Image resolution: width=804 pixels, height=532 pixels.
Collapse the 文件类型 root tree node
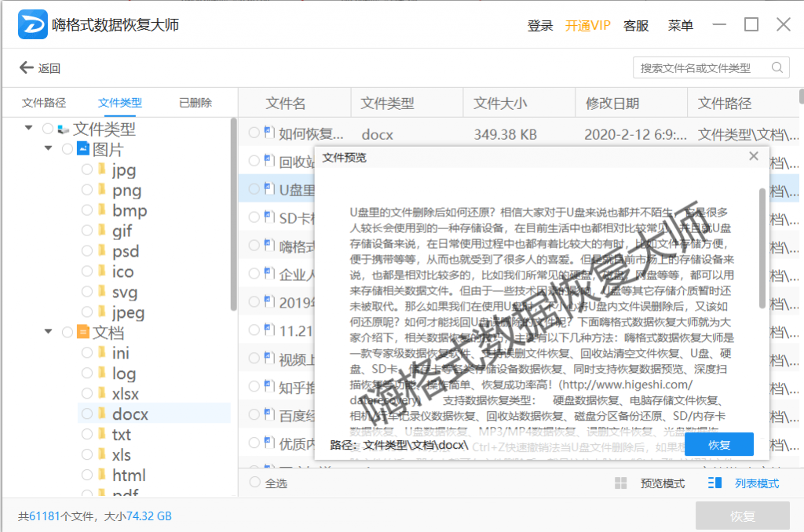pyautogui.click(x=29, y=128)
